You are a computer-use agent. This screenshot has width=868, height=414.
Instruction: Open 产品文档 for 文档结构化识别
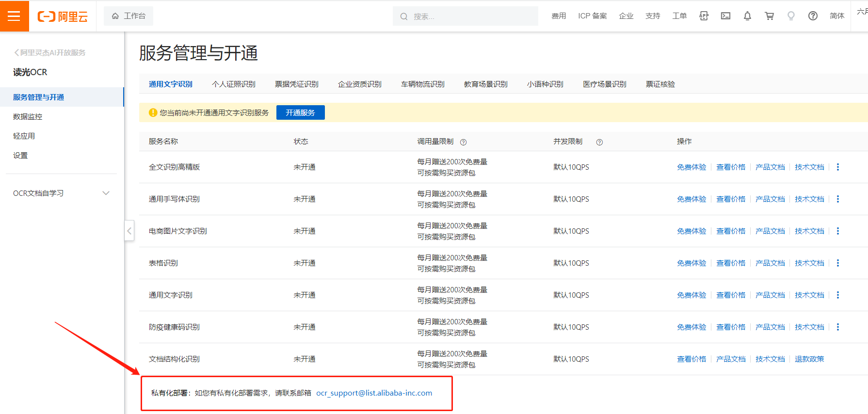click(x=731, y=359)
